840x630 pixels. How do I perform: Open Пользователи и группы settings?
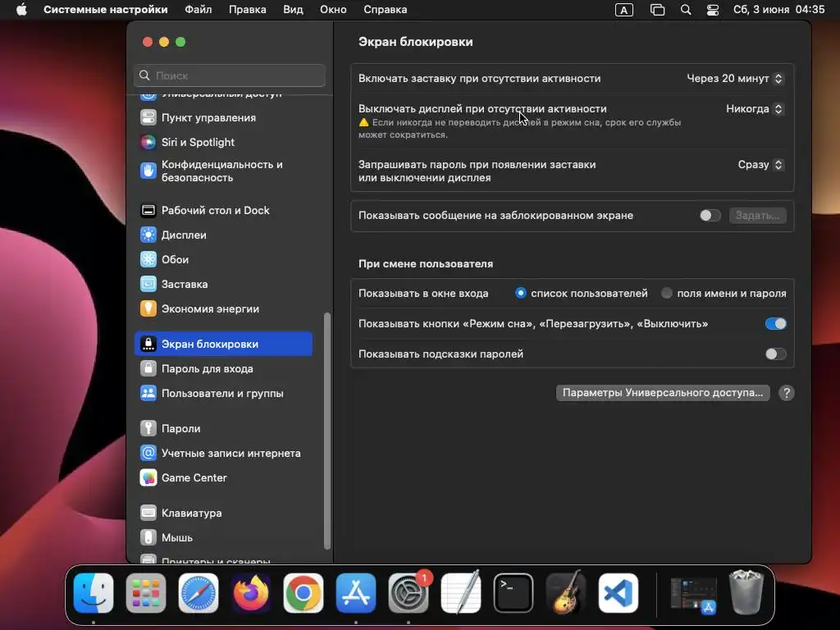point(223,393)
